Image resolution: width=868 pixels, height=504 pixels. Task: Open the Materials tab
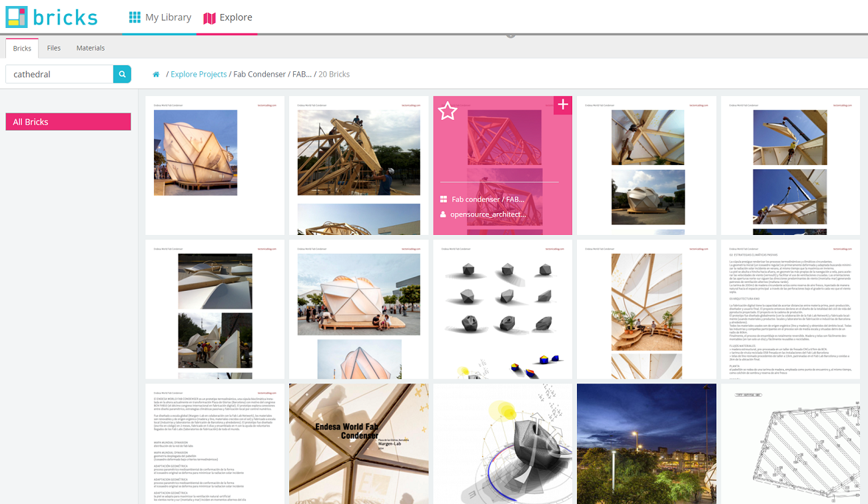pyautogui.click(x=91, y=49)
